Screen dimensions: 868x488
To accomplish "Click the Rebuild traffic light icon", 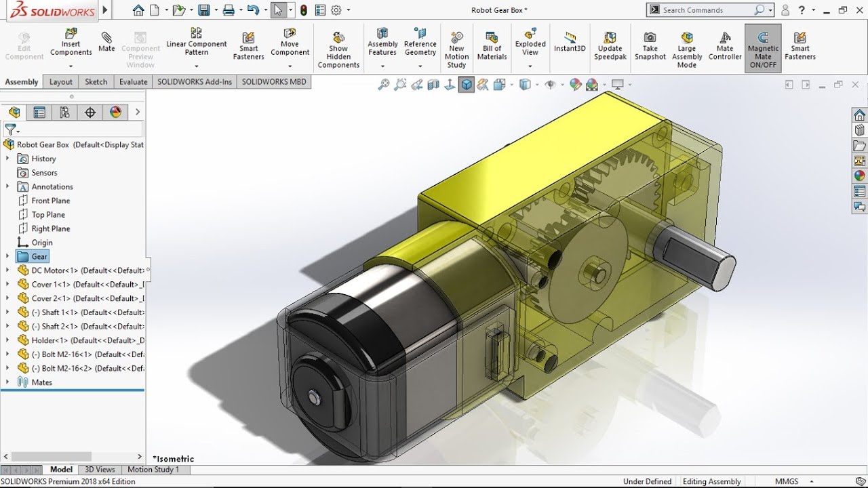I will tap(303, 10).
